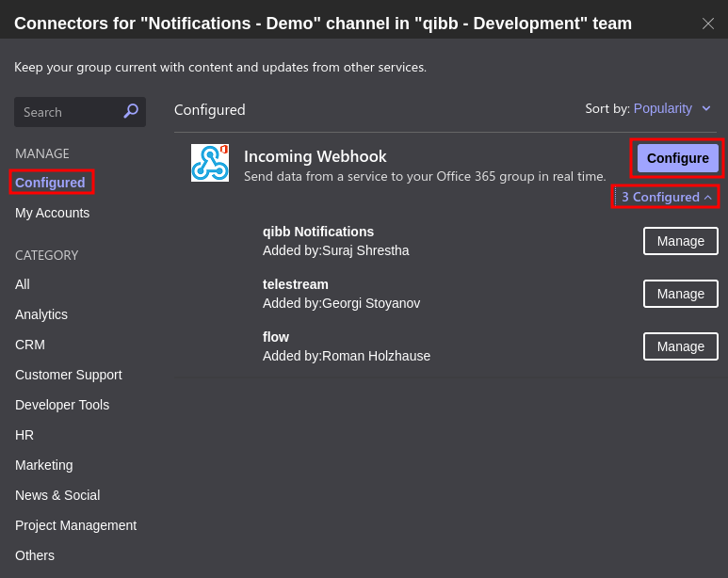Viewport: 728px width, 578px height.
Task: Open the Sort by Popularity dropdown
Action: coord(671,108)
